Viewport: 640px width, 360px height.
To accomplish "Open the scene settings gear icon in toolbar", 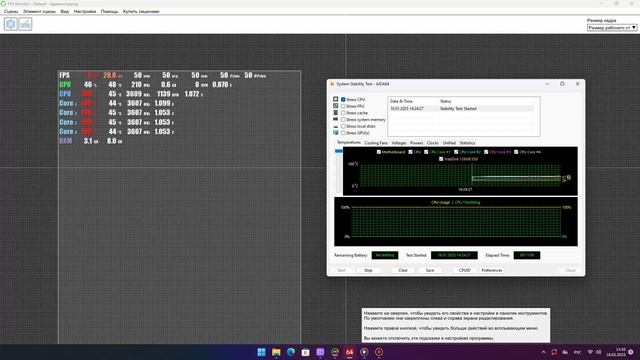I will click(11, 24).
